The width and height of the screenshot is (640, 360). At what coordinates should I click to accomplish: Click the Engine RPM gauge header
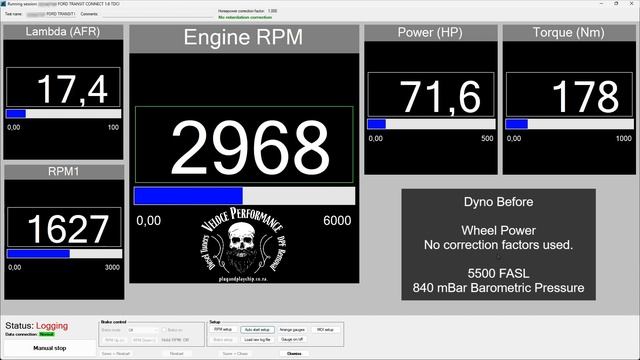pos(244,38)
